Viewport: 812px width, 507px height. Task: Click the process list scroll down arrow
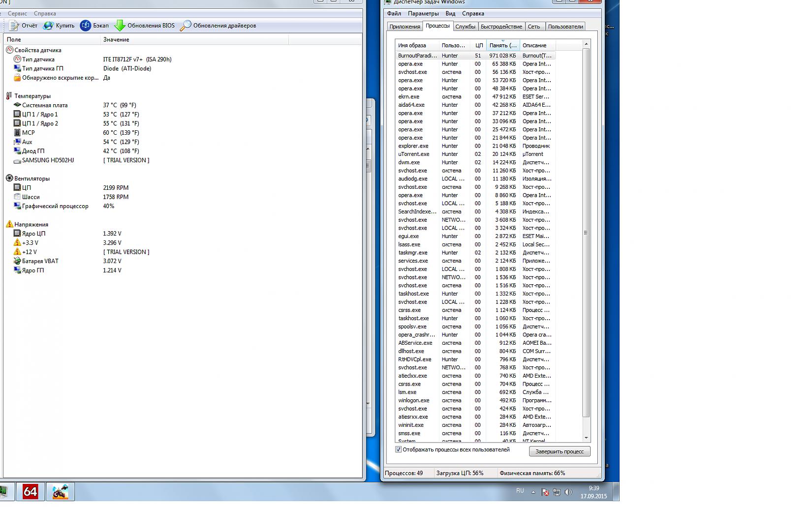click(586, 438)
